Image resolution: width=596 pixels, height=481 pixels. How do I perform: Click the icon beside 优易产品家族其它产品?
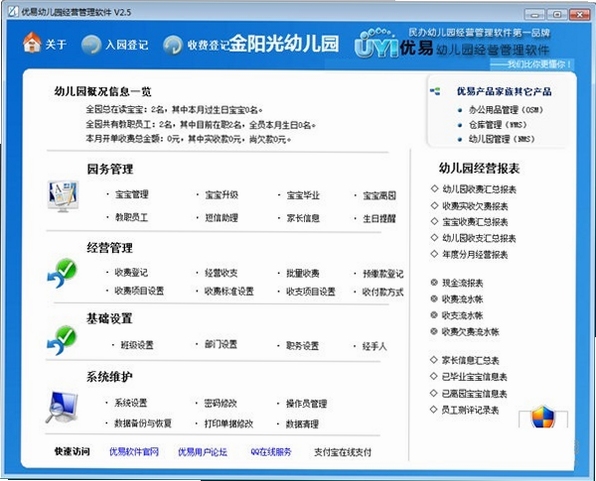tap(436, 91)
